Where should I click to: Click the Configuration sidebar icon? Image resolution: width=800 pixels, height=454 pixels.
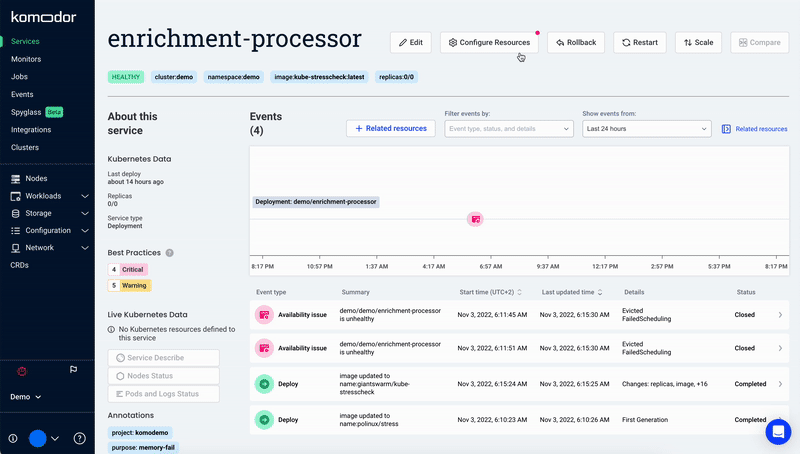(16, 231)
